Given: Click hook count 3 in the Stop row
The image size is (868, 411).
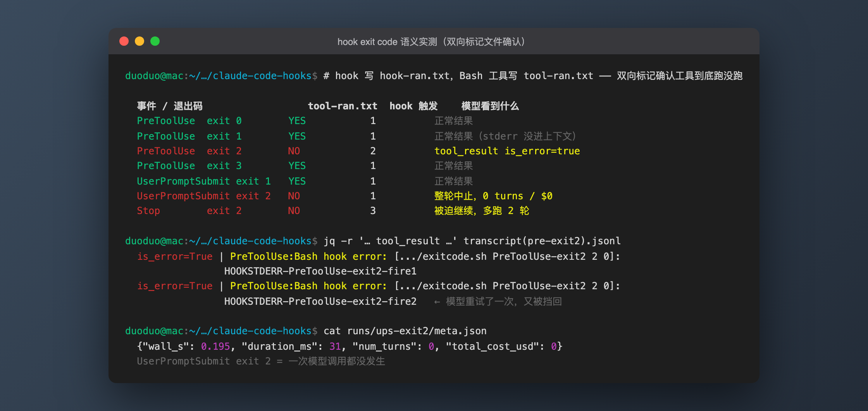Looking at the screenshot, I should pos(373,211).
